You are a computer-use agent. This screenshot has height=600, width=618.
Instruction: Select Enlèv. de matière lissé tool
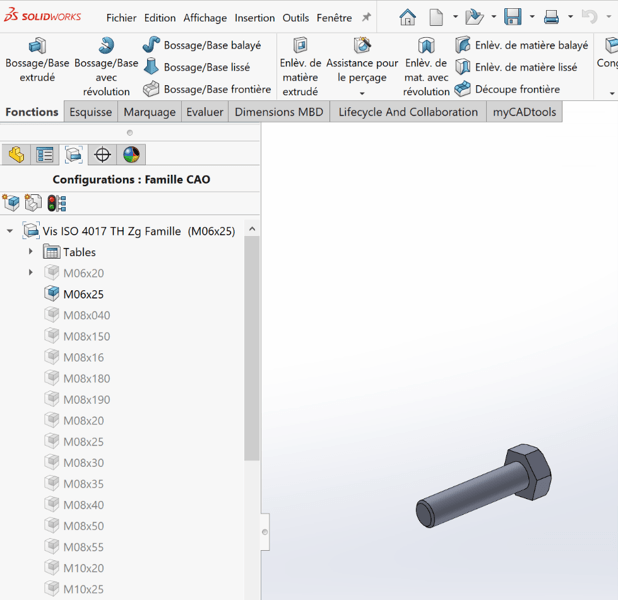[516, 67]
